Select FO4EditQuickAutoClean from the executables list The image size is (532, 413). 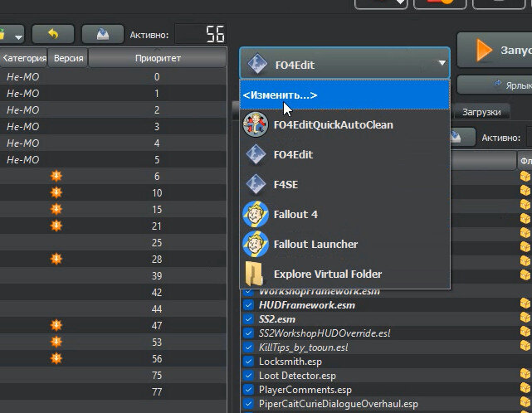pyautogui.click(x=344, y=124)
